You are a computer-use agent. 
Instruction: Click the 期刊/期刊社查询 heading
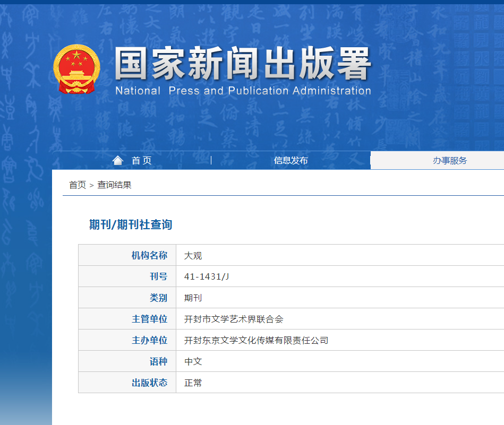click(131, 224)
